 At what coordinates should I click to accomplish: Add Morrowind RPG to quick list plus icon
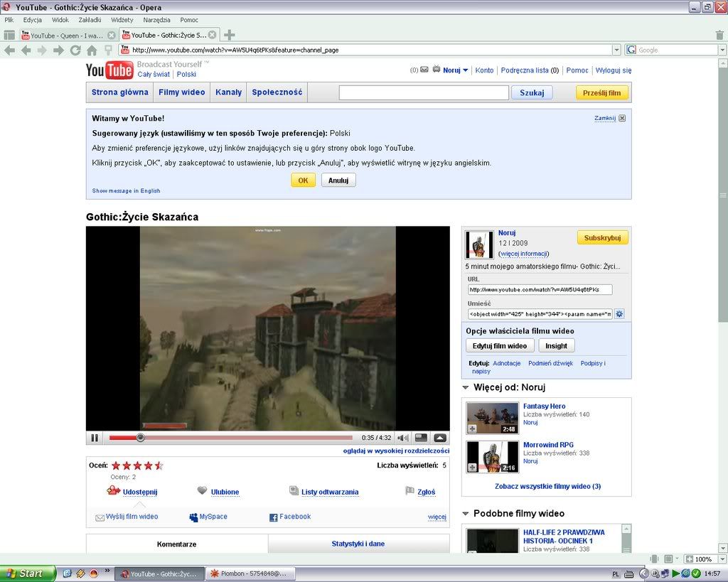[472, 468]
